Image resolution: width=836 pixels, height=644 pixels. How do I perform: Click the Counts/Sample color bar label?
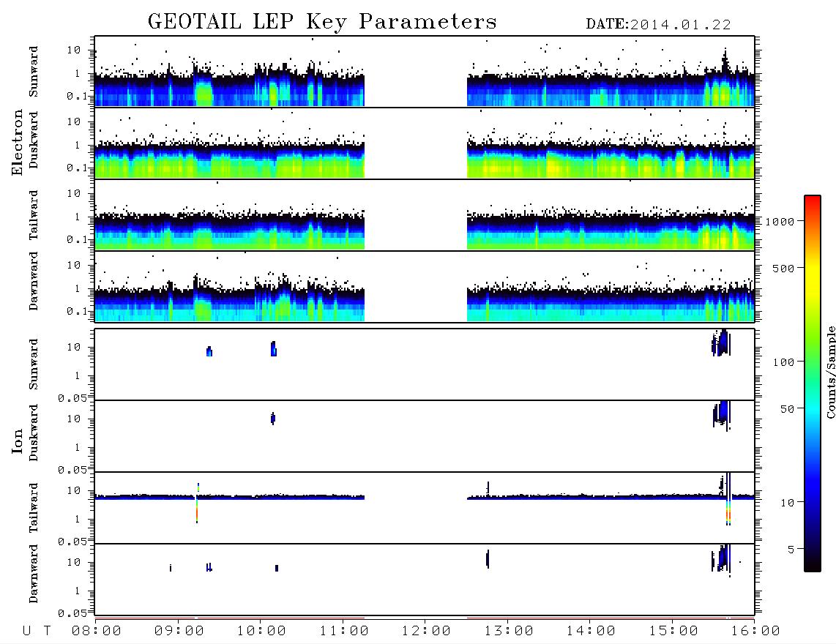tap(831, 372)
